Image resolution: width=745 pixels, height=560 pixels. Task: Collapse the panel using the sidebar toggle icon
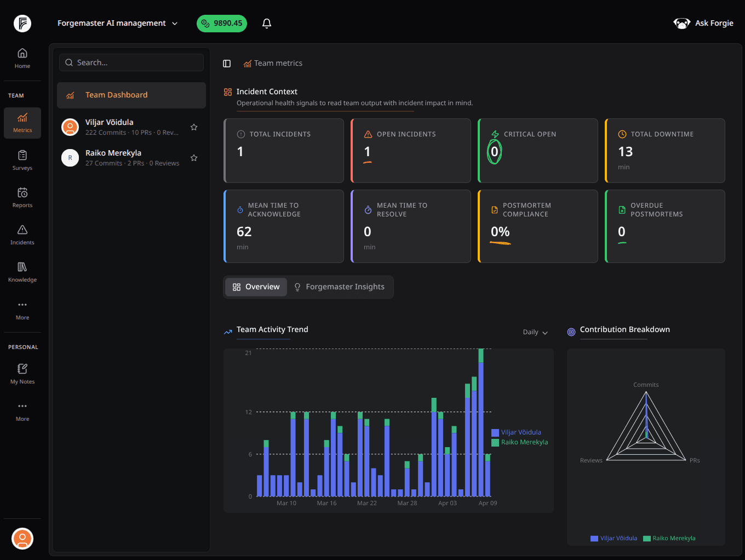[227, 63]
